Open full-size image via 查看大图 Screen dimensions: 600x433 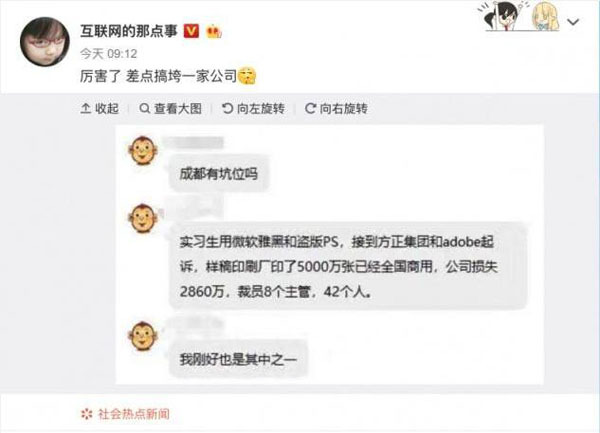[170, 109]
